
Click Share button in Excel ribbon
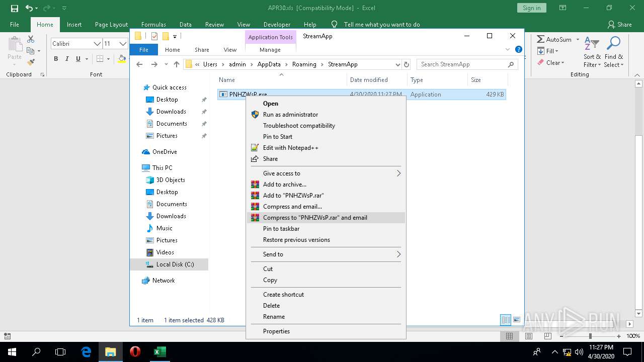(619, 24)
